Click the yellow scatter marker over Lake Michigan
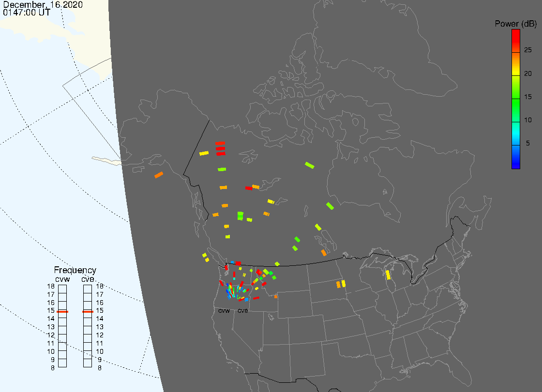The width and height of the screenshot is (542, 392). [x=388, y=275]
